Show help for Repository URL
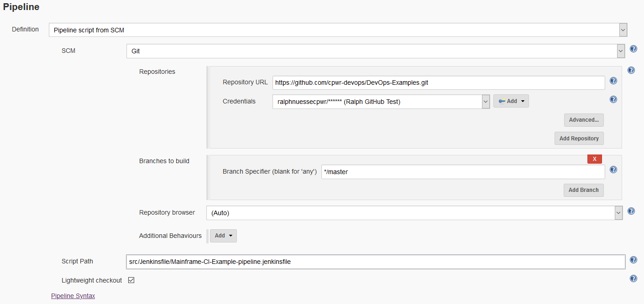The image size is (644, 304). pyautogui.click(x=613, y=81)
